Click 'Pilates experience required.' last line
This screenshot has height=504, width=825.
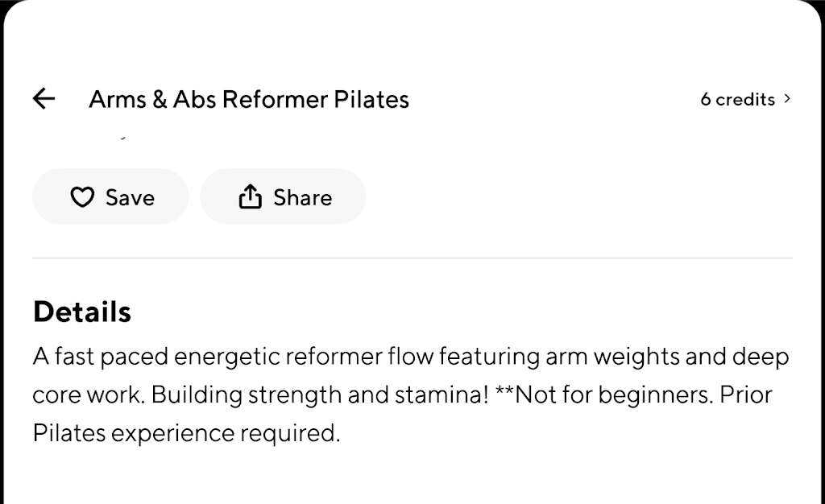186,433
